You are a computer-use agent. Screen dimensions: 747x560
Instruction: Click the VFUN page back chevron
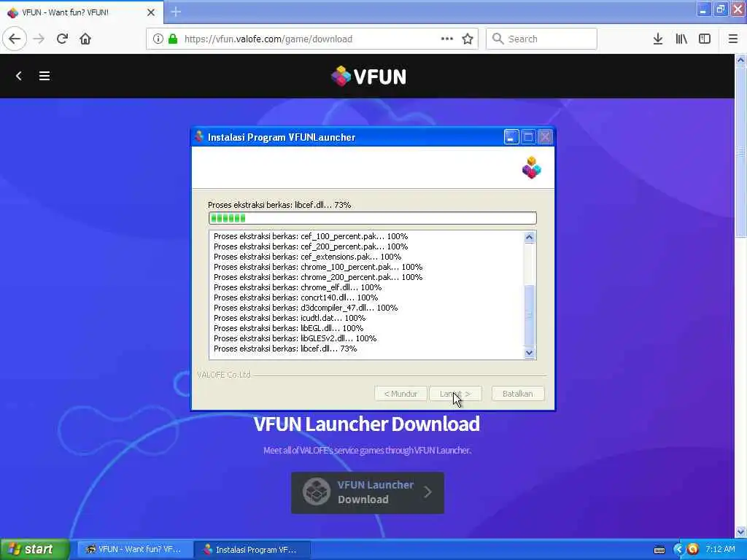coord(18,76)
